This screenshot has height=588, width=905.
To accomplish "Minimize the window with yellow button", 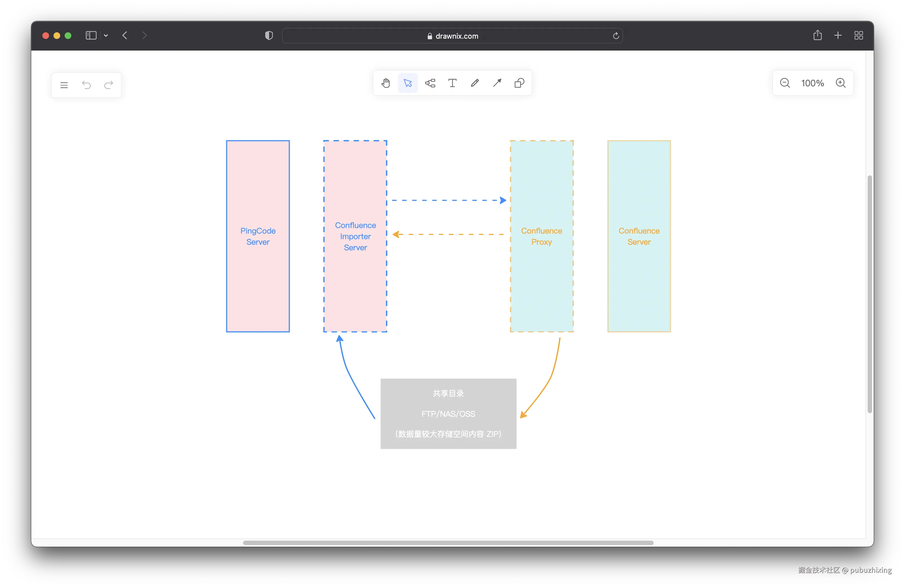I will 57,36.
